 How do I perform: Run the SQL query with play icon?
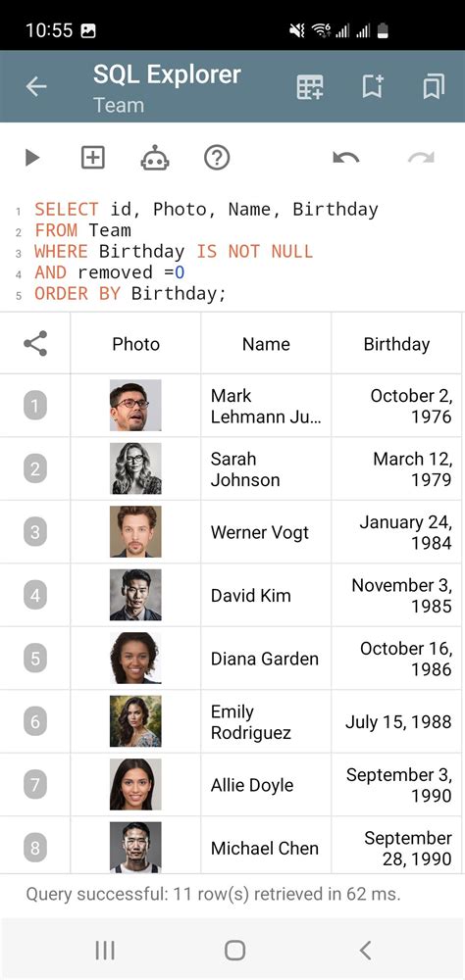[32, 158]
